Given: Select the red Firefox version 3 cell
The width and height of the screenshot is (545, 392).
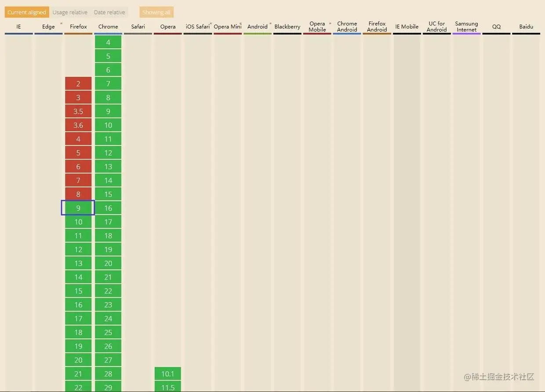Looking at the screenshot, I should click(78, 98).
